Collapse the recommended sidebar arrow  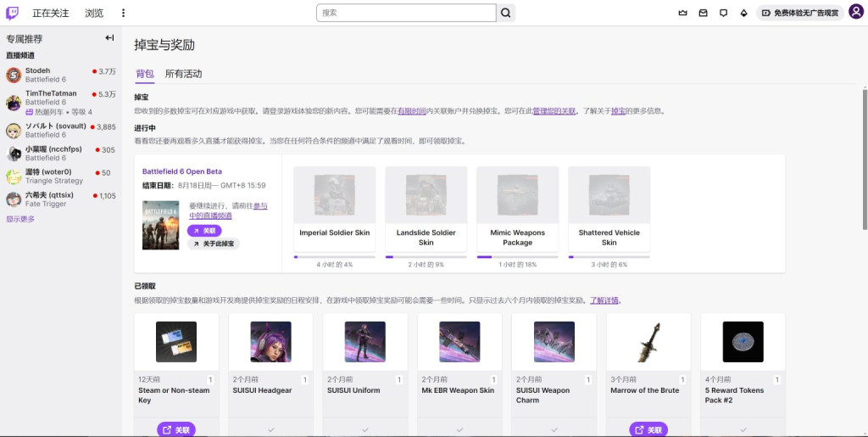coord(109,38)
